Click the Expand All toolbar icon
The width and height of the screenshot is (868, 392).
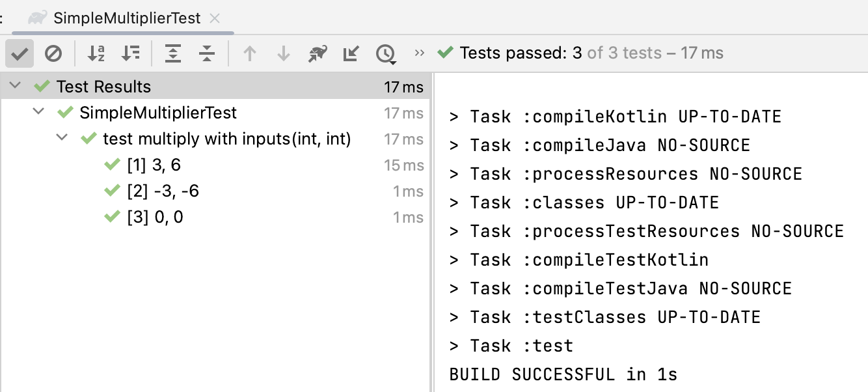[172, 53]
